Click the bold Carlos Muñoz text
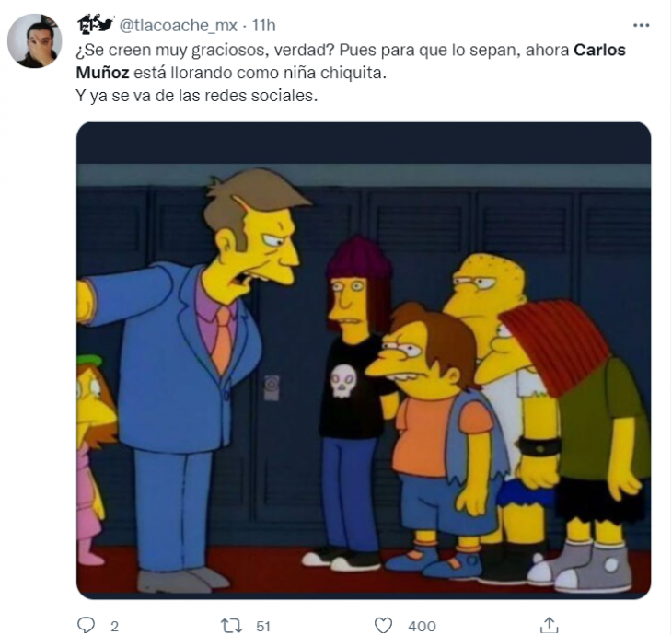Screen dimensions: 672x635 point(351,62)
